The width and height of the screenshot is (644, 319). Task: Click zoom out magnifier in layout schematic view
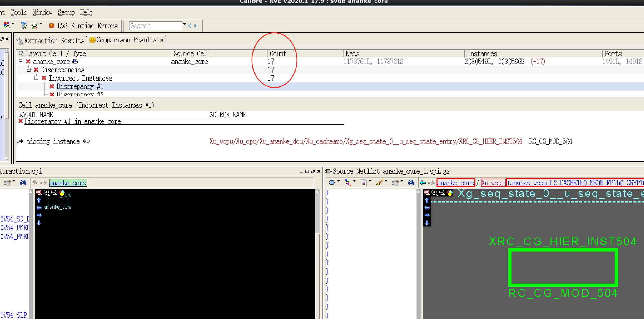(x=54, y=193)
